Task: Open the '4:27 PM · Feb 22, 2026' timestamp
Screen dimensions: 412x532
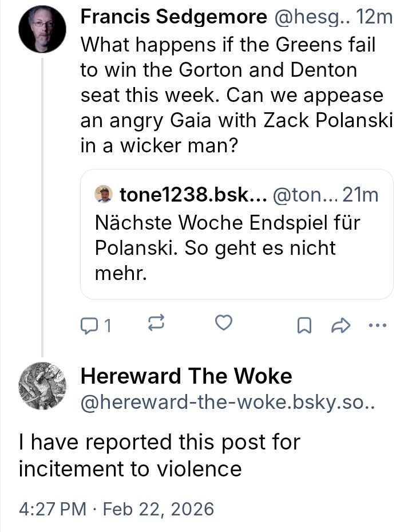Action: pyautogui.click(x=116, y=508)
